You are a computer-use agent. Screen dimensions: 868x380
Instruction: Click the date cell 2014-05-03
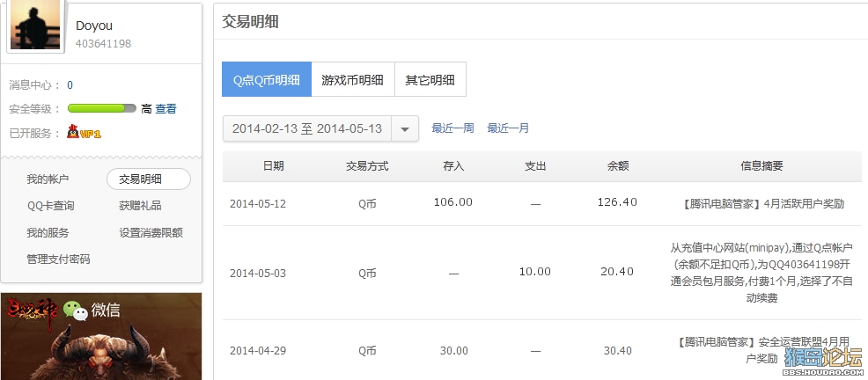(x=258, y=274)
